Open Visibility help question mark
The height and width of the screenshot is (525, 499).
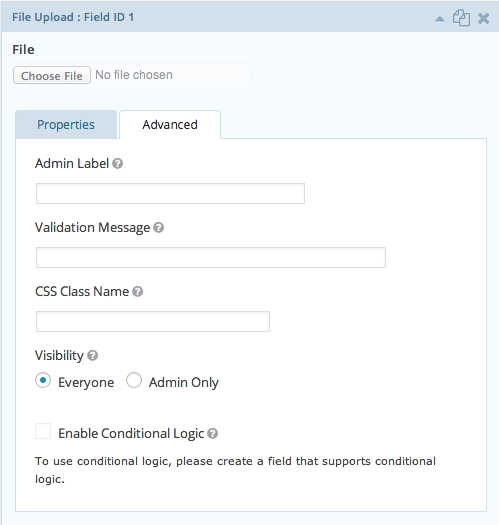point(92,356)
